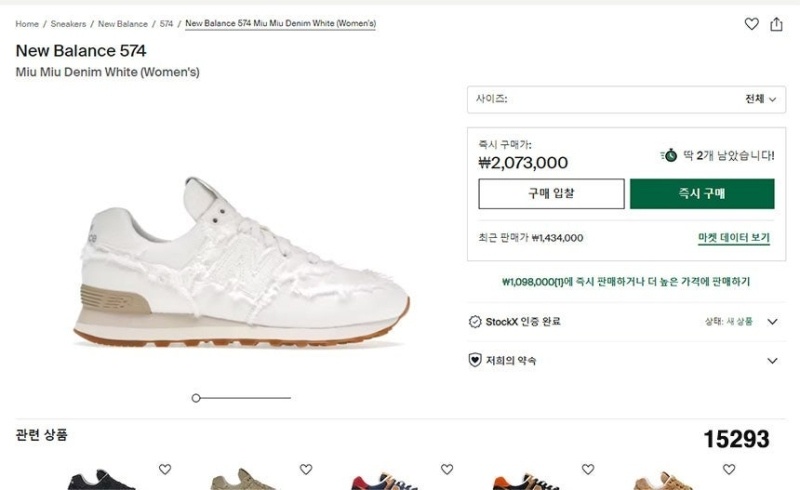This screenshot has width=800, height=490.
Task: Click the image carousel slider handle
Action: (196, 398)
